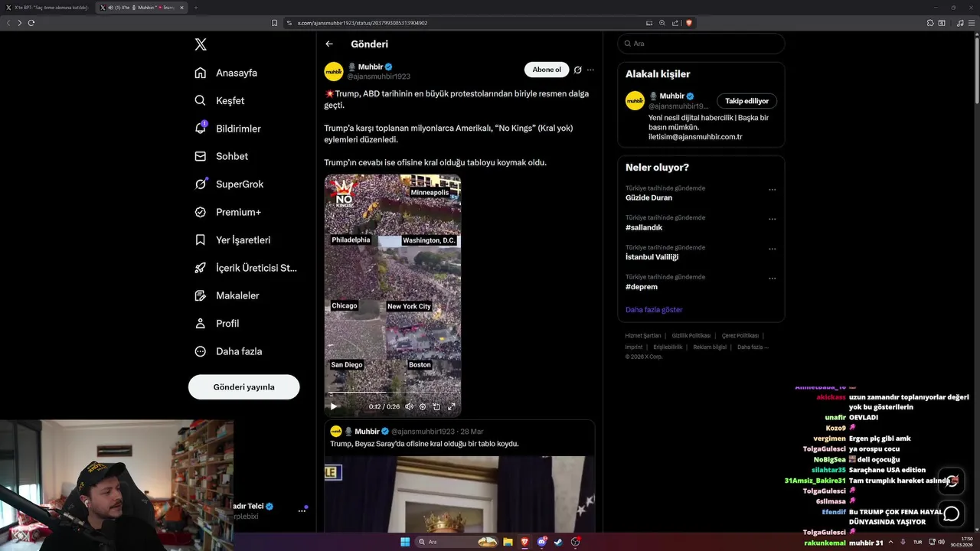Go to Anasayfa in sidebar
Image resolution: width=980 pixels, height=551 pixels.
[226, 73]
